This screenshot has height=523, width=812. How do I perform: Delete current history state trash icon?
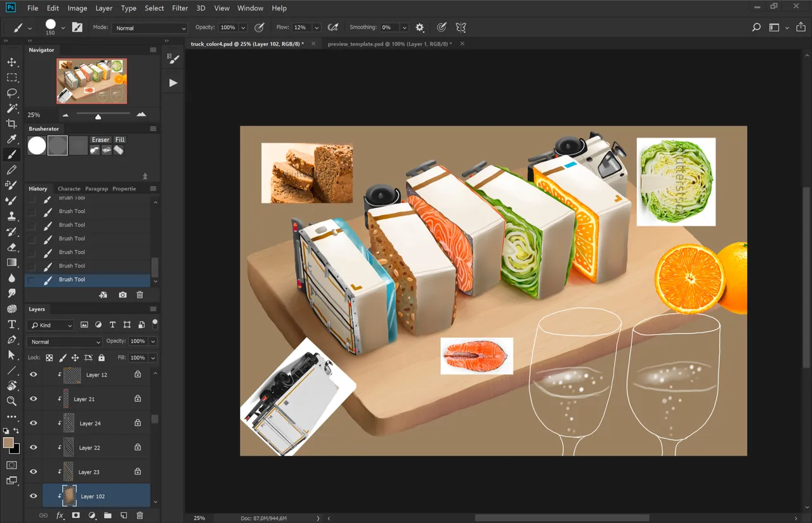pos(140,295)
